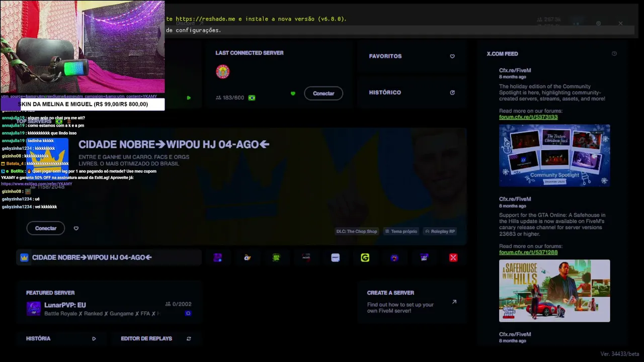Click the 'CIDADE NOBRE→WIPOU HJ 04-AGO' banner title
644x362 pixels.
pyautogui.click(x=174, y=145)
